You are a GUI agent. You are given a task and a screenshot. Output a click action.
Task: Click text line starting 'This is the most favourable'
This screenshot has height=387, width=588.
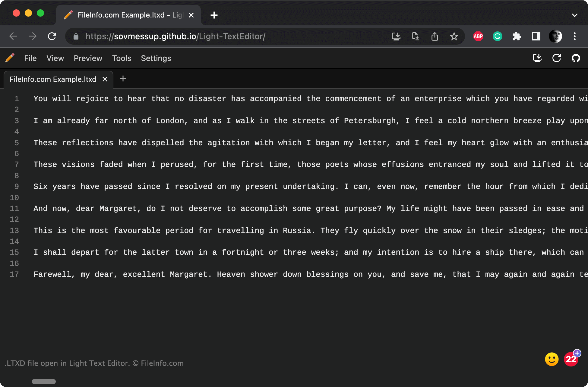tap(311, 231)
